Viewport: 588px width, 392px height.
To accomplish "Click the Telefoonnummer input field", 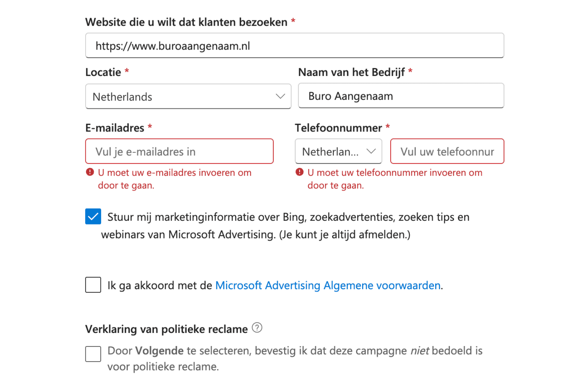I will 447,151.
